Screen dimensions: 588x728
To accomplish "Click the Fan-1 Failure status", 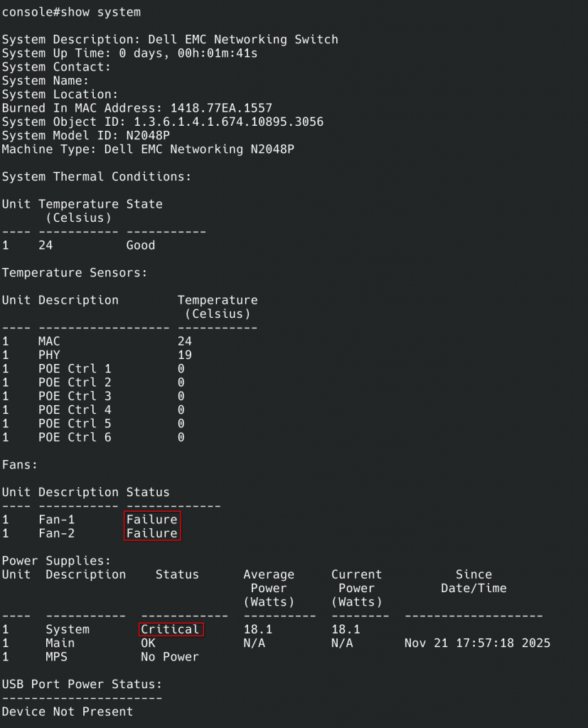I will point(152,520).
